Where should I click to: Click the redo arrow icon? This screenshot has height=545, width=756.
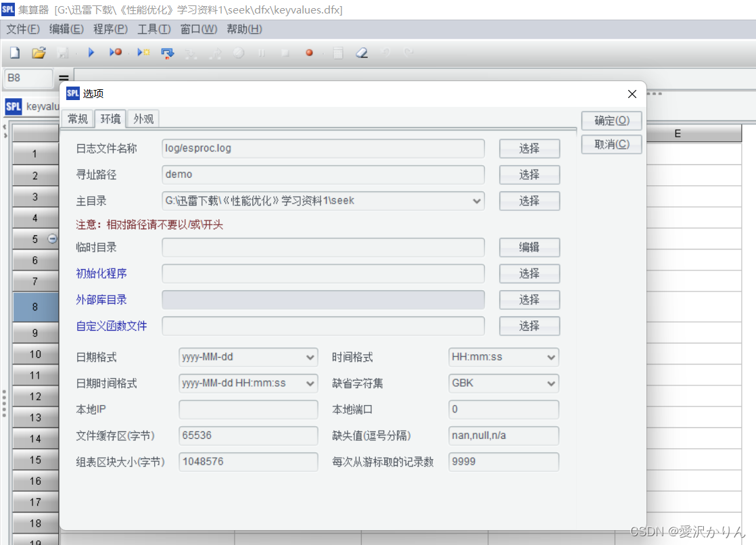(x=409, y=51)
